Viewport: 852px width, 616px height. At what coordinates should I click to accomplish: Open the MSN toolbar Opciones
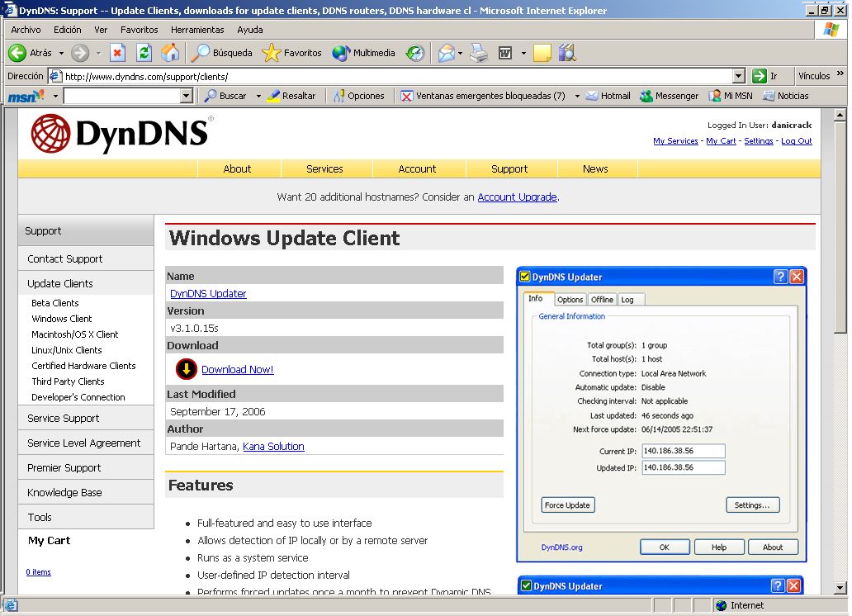tap(358, 97)
